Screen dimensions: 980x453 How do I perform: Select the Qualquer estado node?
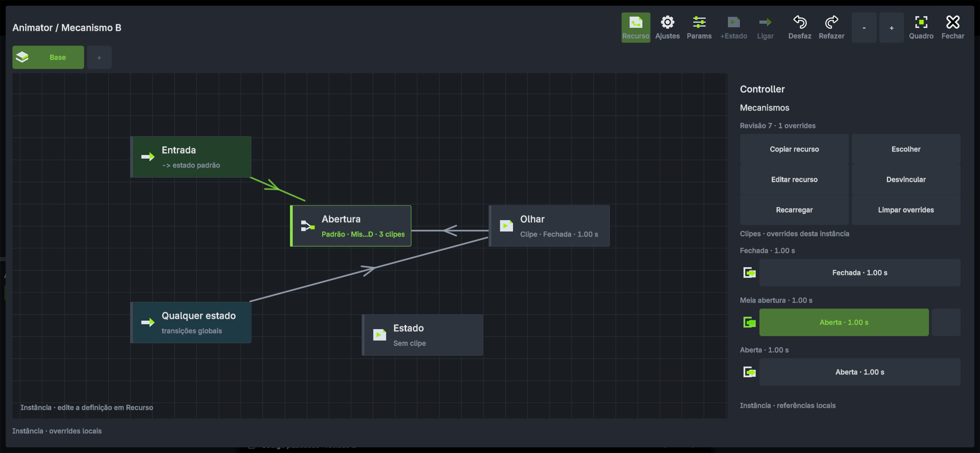[191, 322]
